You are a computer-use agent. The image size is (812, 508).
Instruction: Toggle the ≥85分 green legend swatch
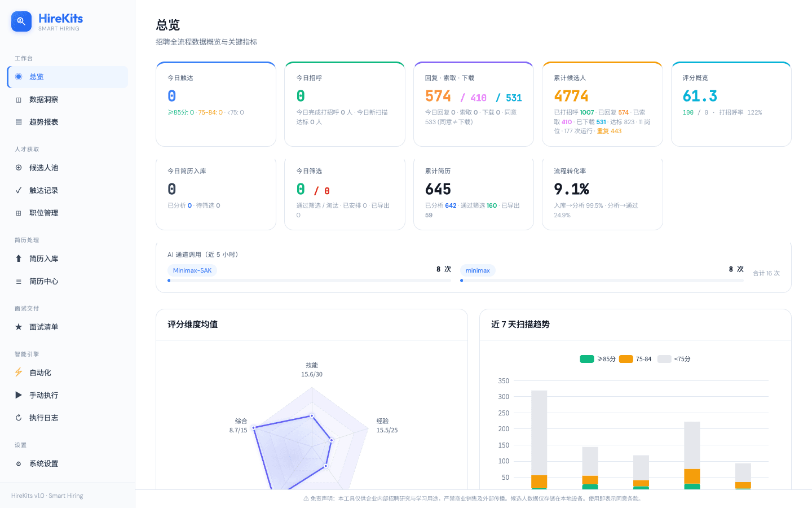(x=587, y=359)
